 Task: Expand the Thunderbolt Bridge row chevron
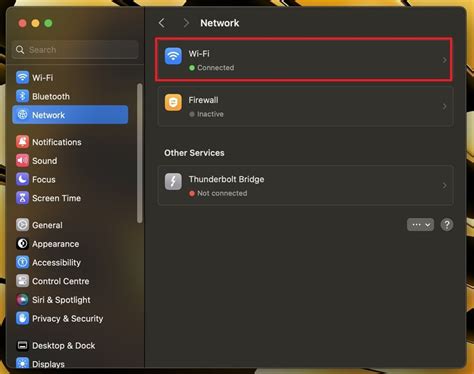[x=444, y=186]
